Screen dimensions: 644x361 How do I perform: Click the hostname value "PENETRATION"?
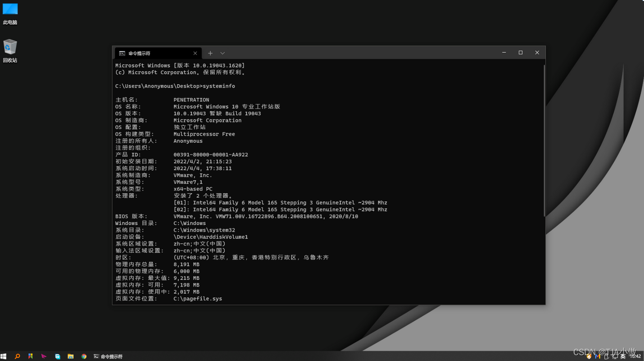point(191,100)
